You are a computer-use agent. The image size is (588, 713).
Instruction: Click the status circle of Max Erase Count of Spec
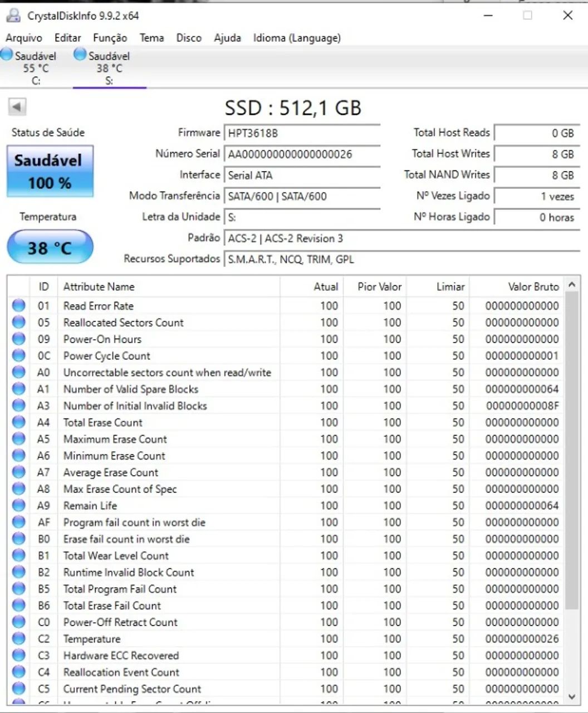coord(19,489)
